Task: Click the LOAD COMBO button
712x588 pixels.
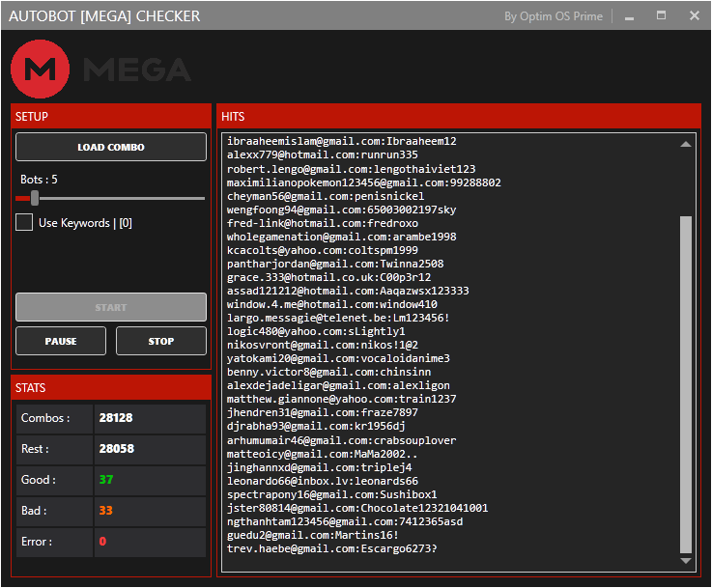Action: (x=111, y=147)
